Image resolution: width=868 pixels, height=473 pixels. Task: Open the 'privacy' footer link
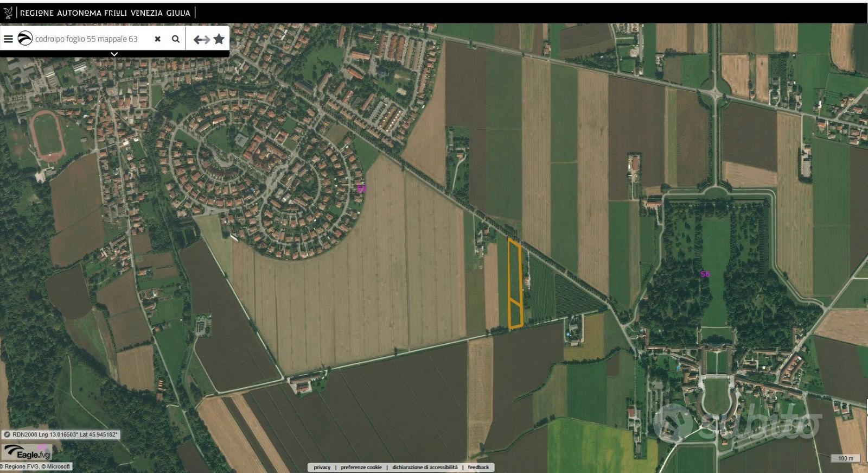click(322, 467)
